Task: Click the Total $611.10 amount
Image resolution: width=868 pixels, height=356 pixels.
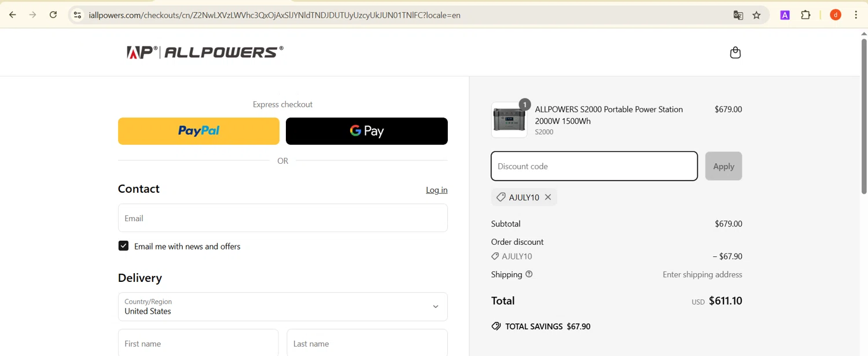Action: pos(726,301)
